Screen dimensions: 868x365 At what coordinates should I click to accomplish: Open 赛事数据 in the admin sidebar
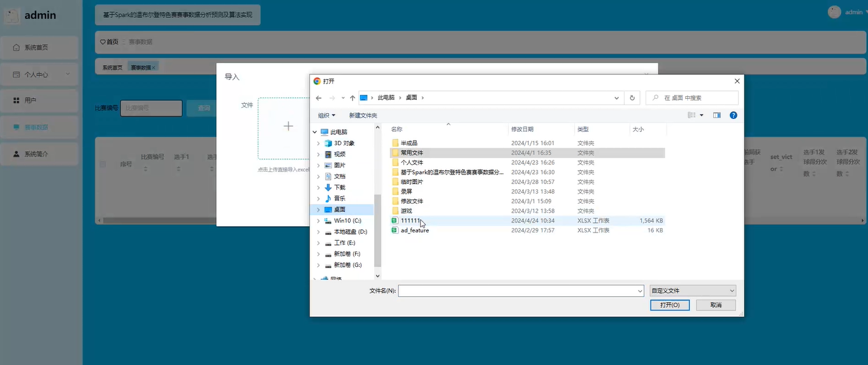tap(40, 127)
